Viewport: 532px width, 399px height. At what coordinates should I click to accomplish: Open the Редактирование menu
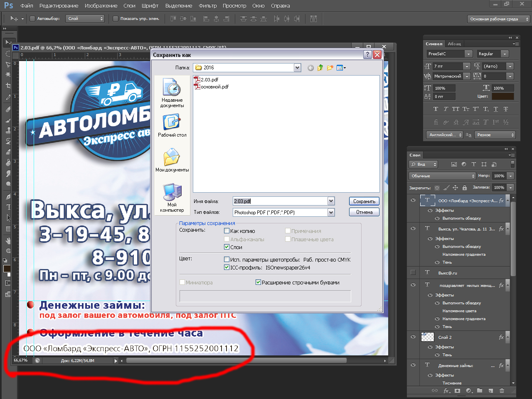pyautogui.click(x=59, y=6)
